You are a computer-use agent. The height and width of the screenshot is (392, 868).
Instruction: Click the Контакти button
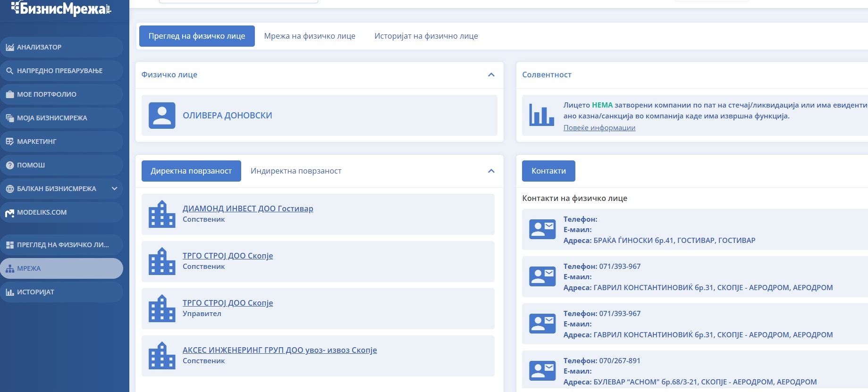click(x=548, y=171)
